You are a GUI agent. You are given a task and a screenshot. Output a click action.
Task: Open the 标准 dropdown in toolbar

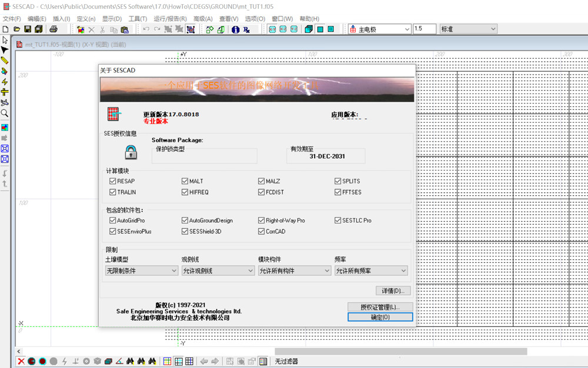[469, 29]
